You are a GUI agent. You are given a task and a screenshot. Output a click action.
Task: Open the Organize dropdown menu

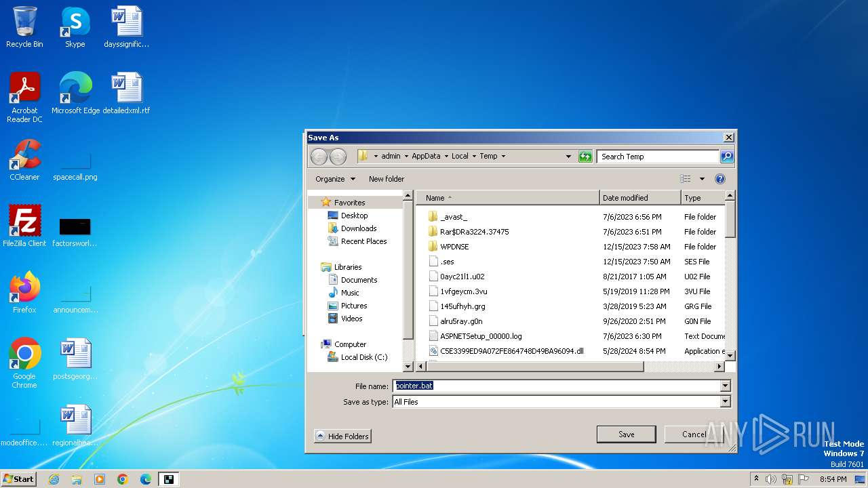[335, 179]
